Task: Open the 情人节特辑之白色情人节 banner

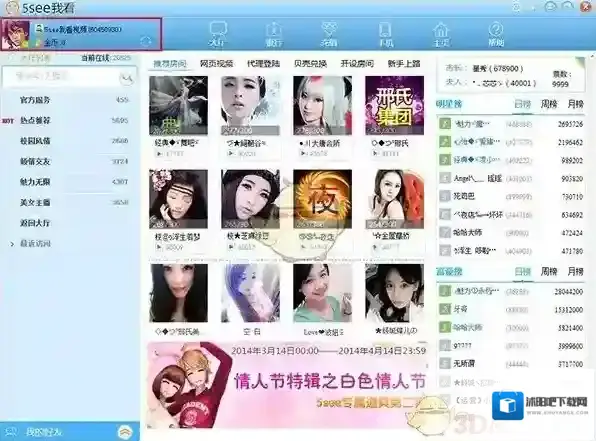Action: (287, 385)
